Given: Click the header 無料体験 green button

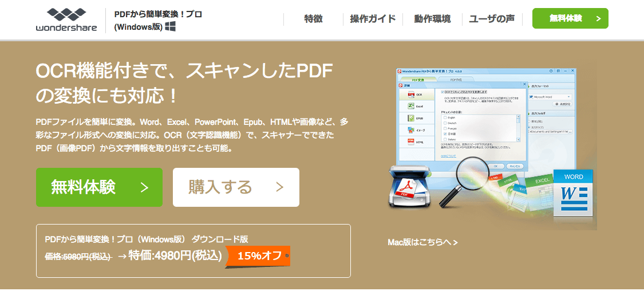Looking at the screenshot, I should pyautogui.click(x=570, y=18).
